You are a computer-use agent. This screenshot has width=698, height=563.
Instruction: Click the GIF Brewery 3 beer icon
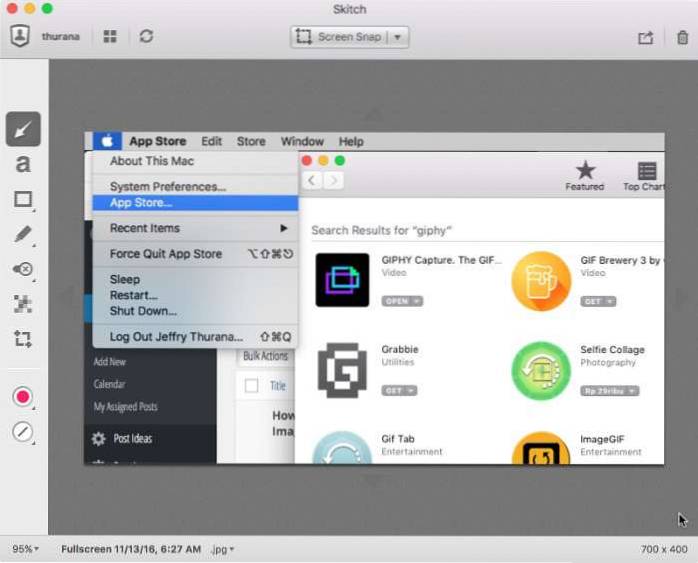541,281
